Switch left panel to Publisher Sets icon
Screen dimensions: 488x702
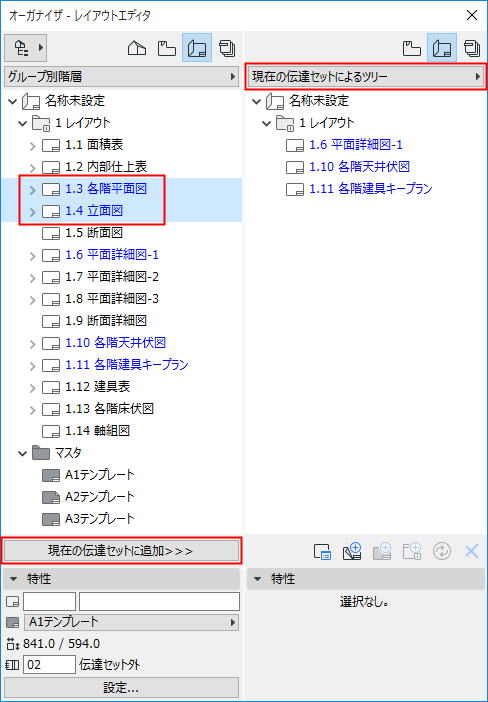click(227, 48)
